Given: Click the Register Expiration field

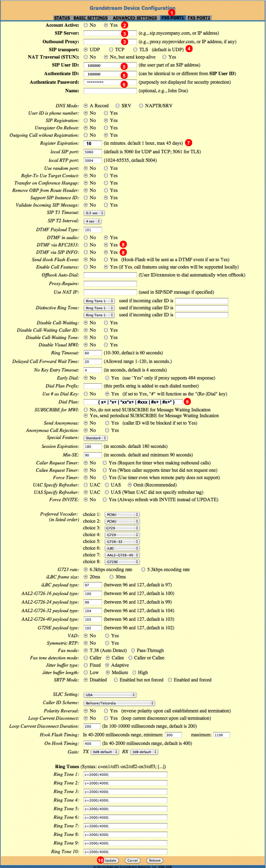Looking at the screenshot, I should (93, 143).
